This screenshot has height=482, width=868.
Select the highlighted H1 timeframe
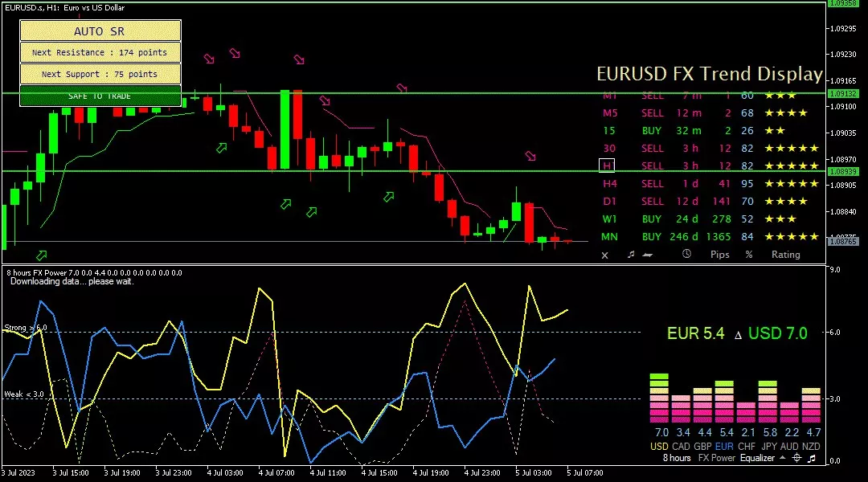(607, 165)
